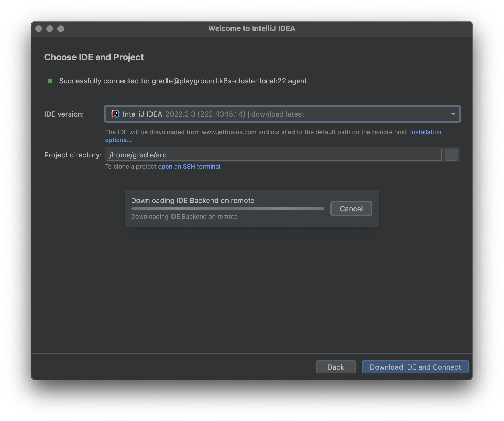Click the IDE version label
The width and height of the screenshot is (504, 421).
(x=64, y=114)
